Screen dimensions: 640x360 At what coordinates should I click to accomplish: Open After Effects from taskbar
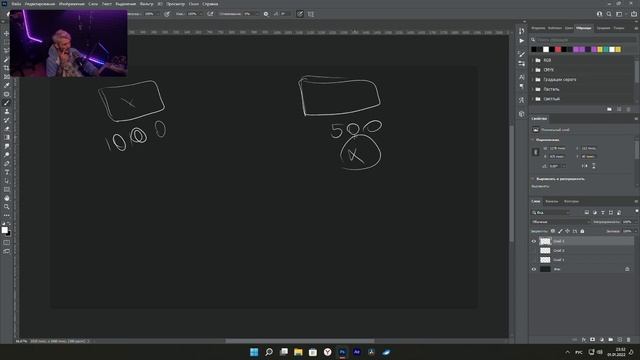[357, 352]
